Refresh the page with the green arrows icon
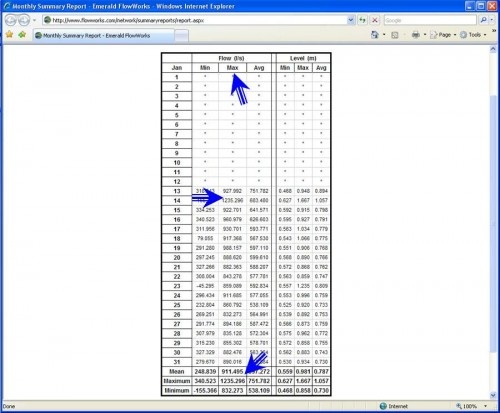Screen dimensions: 500x413 click(x=362, y=20)
